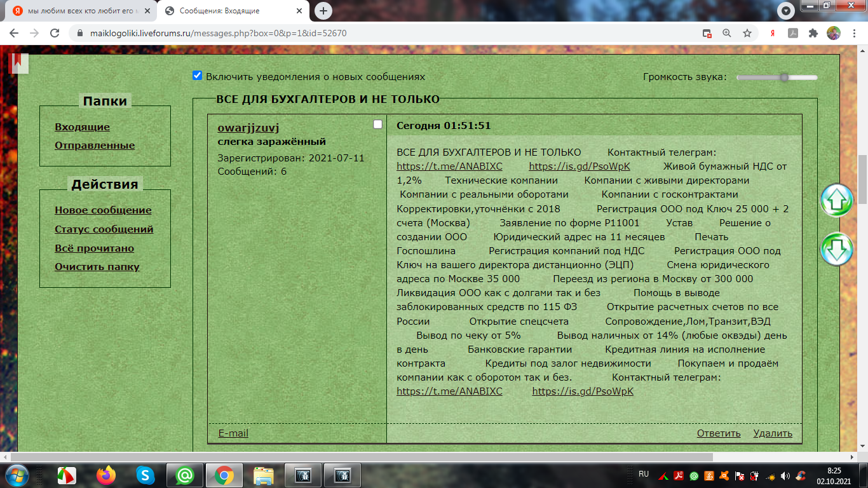Open the Windows Start menu
This screenshot has width=868, height=488.
coord(17,475)
